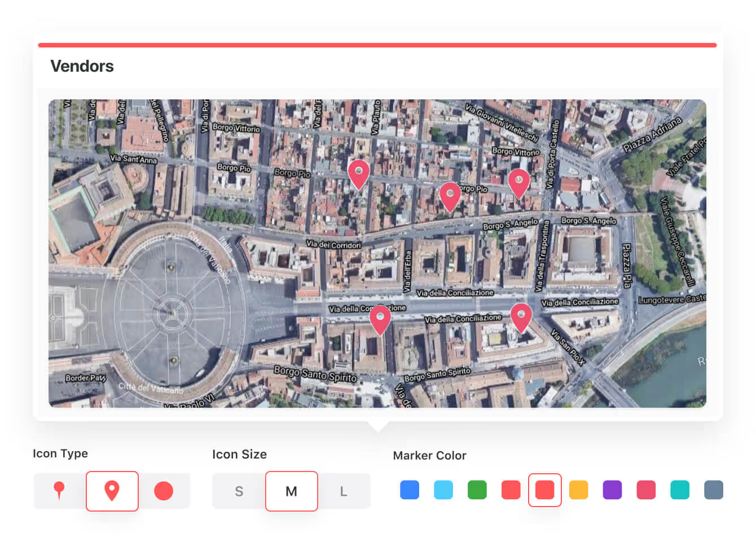Choose the slate gray-blue marker color
This screenshot has width=756, height=550.
[x=714, y=490]
